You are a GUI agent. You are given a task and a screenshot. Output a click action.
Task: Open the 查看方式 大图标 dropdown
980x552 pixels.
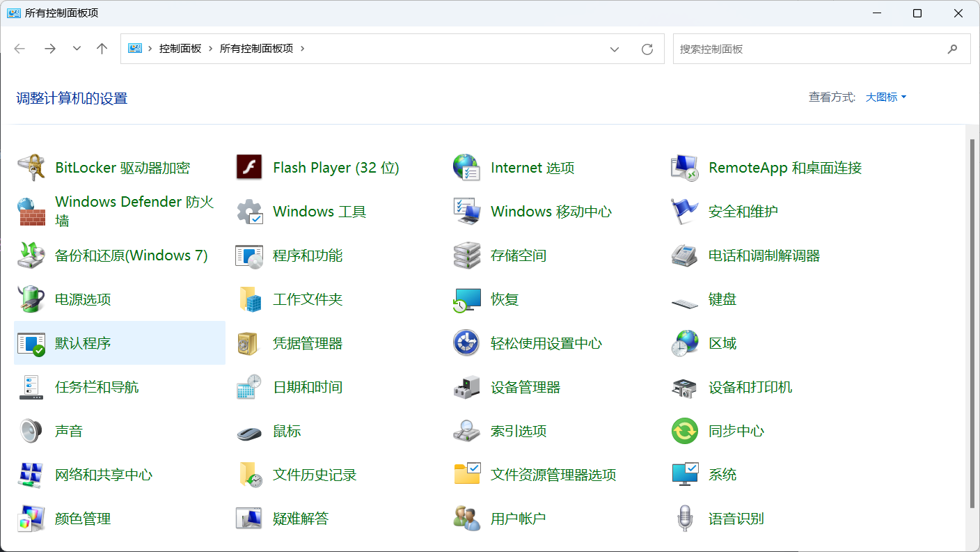886,97
